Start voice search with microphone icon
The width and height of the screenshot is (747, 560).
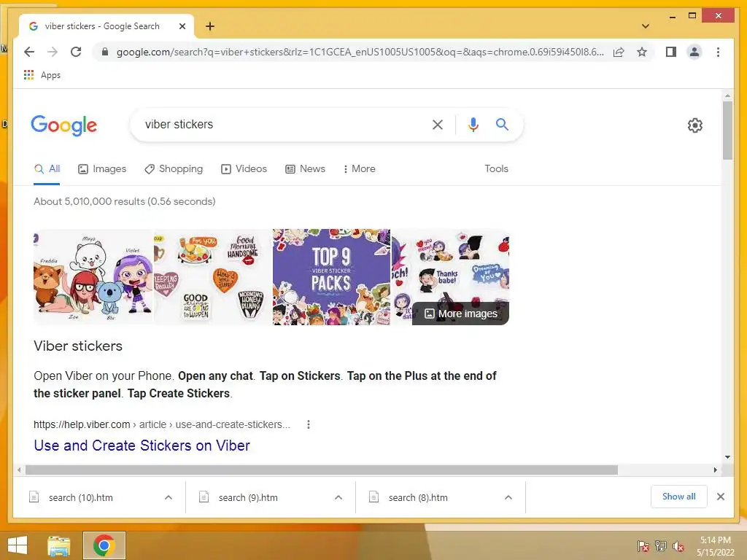pos(473,125)
